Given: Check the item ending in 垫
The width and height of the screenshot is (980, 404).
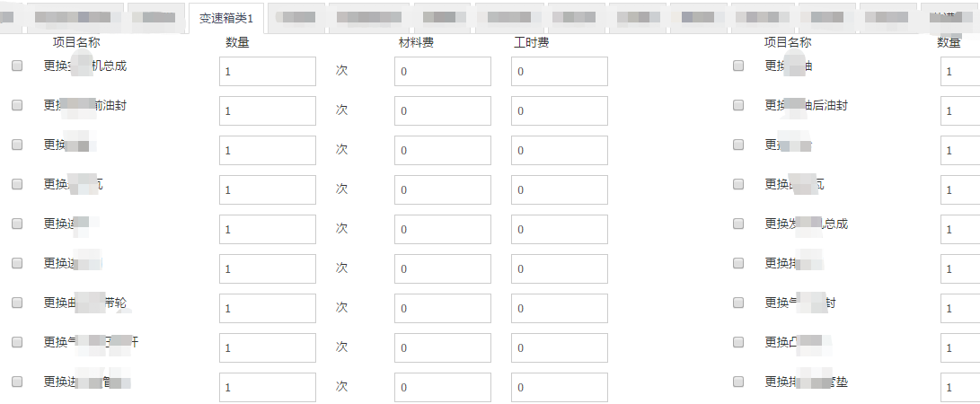Looking at the screenshot, I should pos(738,382).
